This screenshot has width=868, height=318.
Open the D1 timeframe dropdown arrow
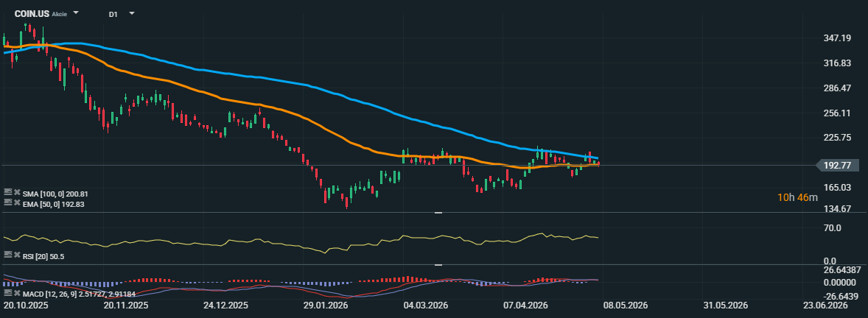tap(132, 13)
